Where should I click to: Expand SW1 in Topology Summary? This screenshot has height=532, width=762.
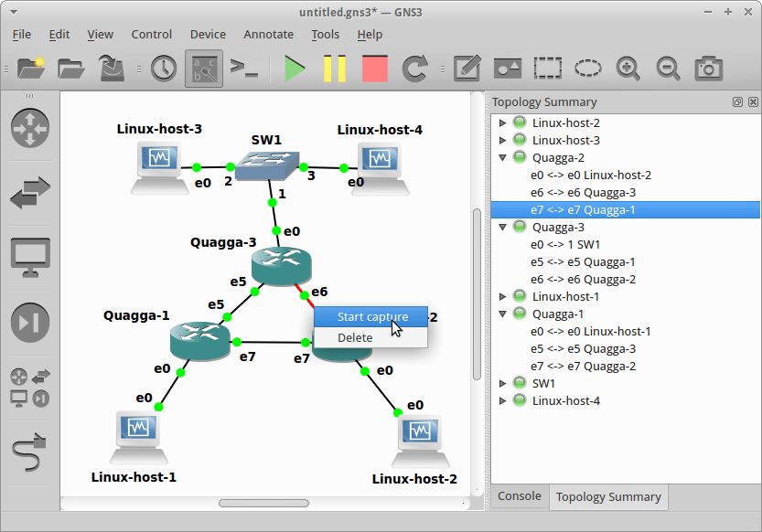(503, 383)
